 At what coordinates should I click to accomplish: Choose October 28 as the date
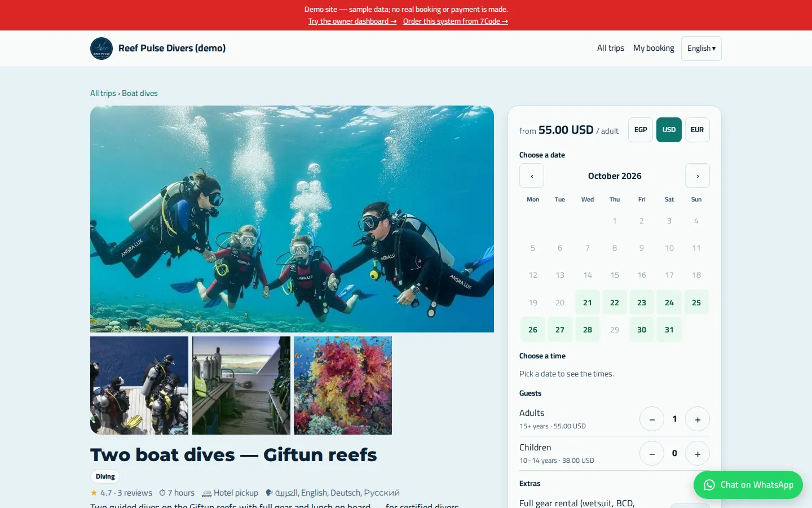[588, 330]
